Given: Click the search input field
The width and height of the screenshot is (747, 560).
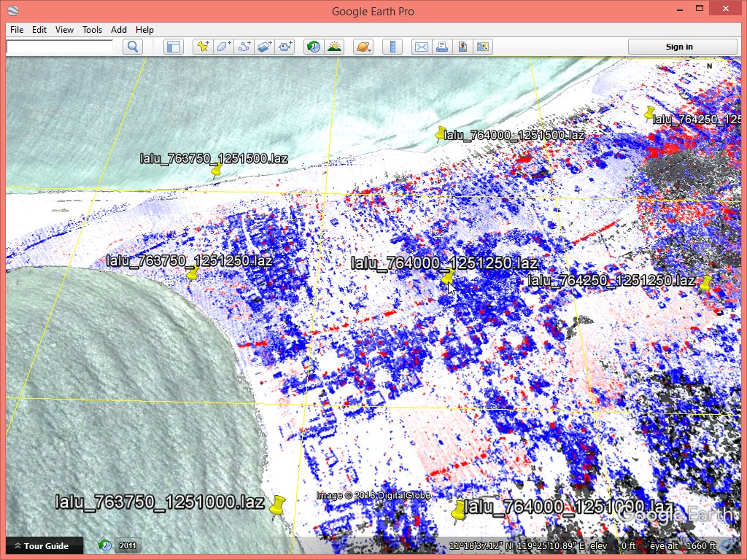Looking at the screenshot, I should 60,46.
